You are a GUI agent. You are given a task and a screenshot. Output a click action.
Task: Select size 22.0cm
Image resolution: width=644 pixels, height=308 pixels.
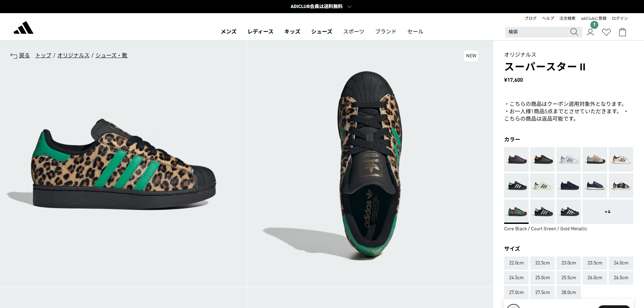pos(516,263)
